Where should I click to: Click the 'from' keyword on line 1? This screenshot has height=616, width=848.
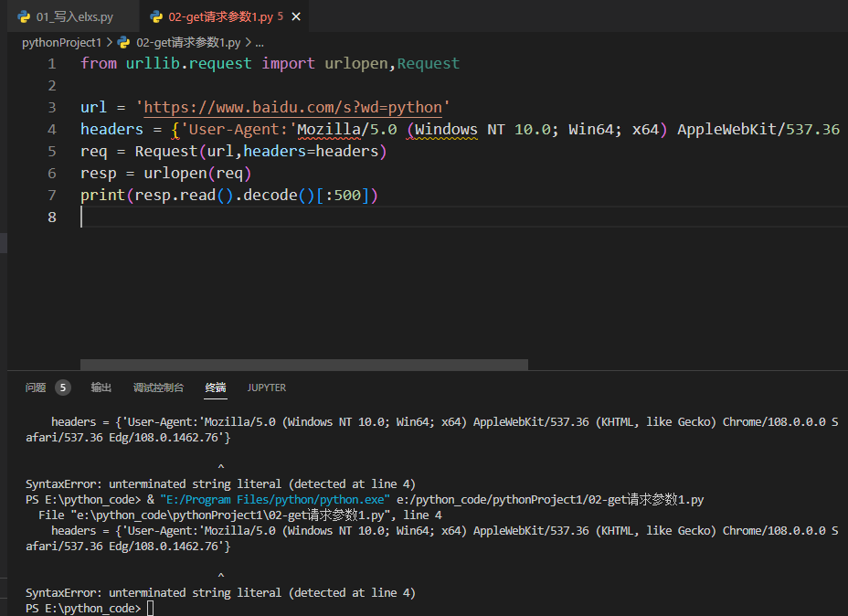click(x=99, y=64)
